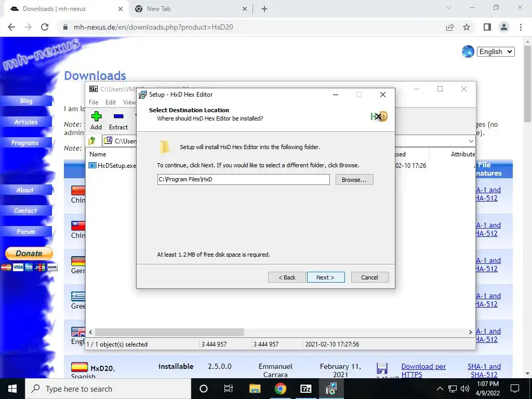Screen dimensions: 532x399
Task: Close the New Tab browser tab
Action: (x=245, y=9)
